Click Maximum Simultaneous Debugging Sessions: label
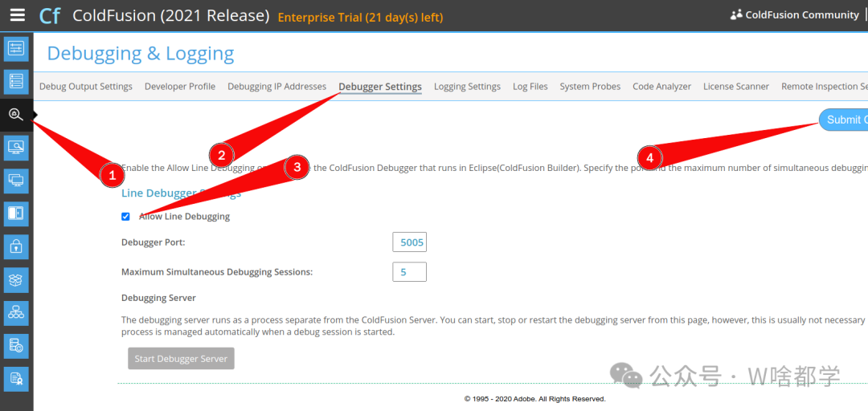The height and width of the screenshot is (411, 868). tap(217, 271)
